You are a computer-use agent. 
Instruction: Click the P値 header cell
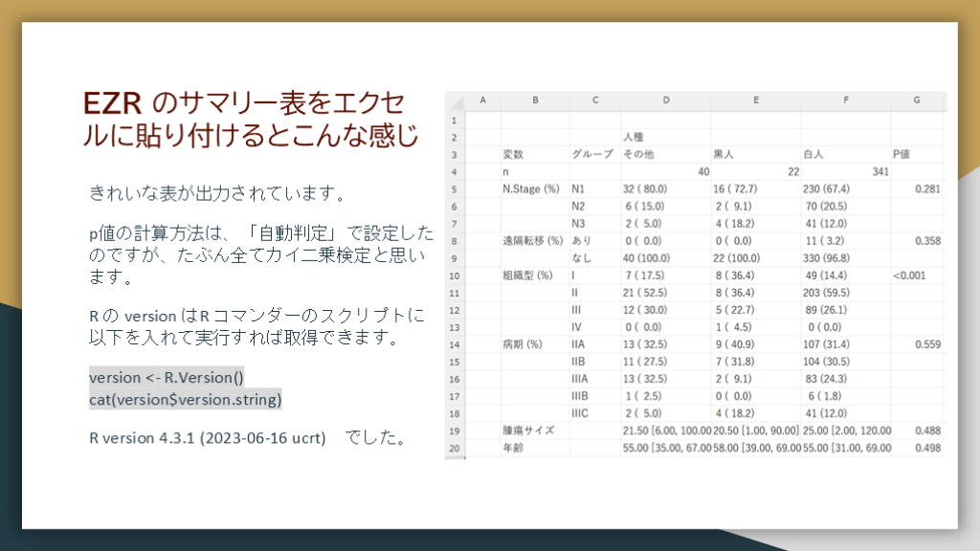coord(902,154)
